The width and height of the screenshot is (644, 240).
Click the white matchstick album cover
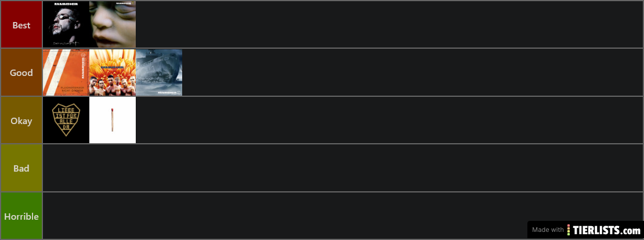(x=113, y=120)
